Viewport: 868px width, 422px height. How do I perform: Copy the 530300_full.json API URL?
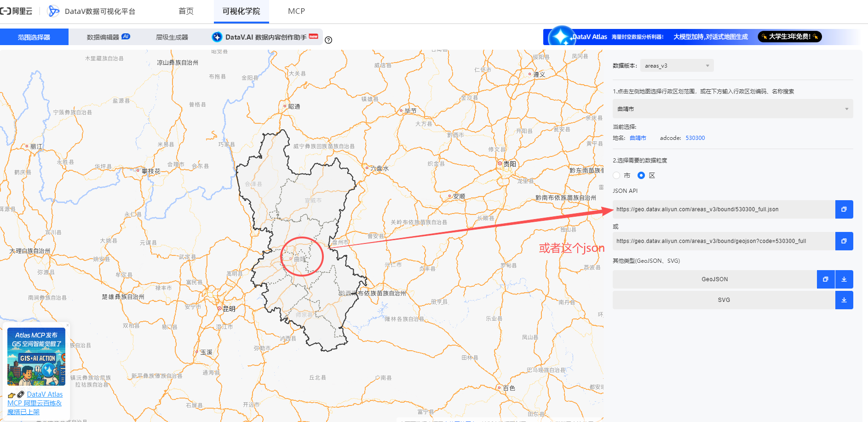tap(844, 209)
